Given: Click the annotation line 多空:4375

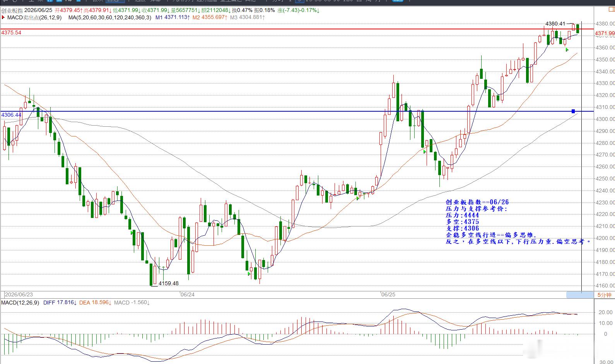Looking at the screenshot, I should 462,222.
